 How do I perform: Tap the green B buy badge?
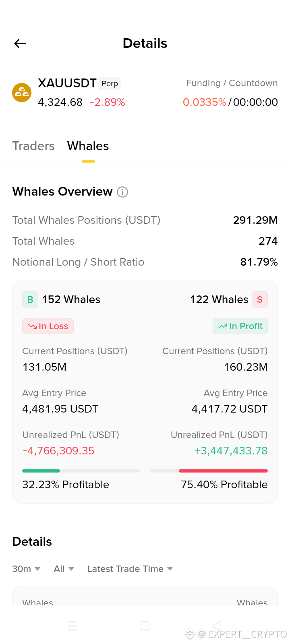[x=30, y=299]
